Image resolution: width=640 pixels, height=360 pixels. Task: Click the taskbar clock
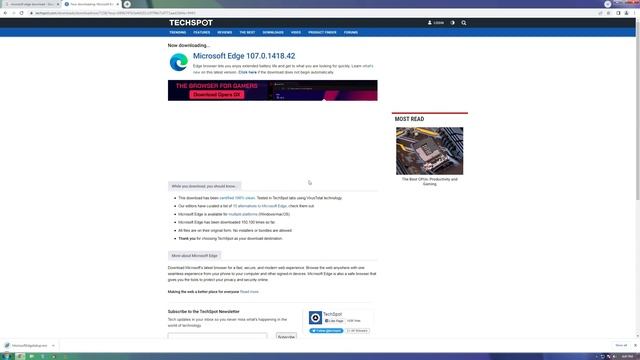pos(627,356)
